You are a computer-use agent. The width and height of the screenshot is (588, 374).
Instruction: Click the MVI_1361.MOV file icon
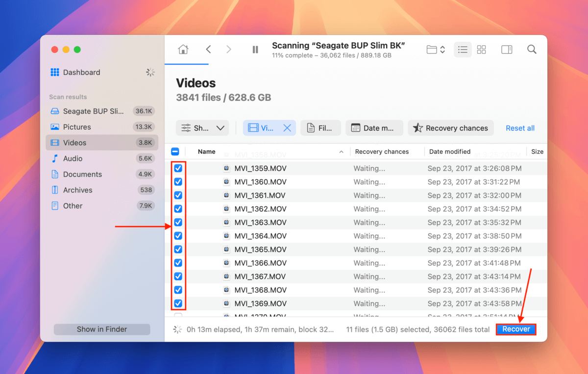tap(226, 195)
